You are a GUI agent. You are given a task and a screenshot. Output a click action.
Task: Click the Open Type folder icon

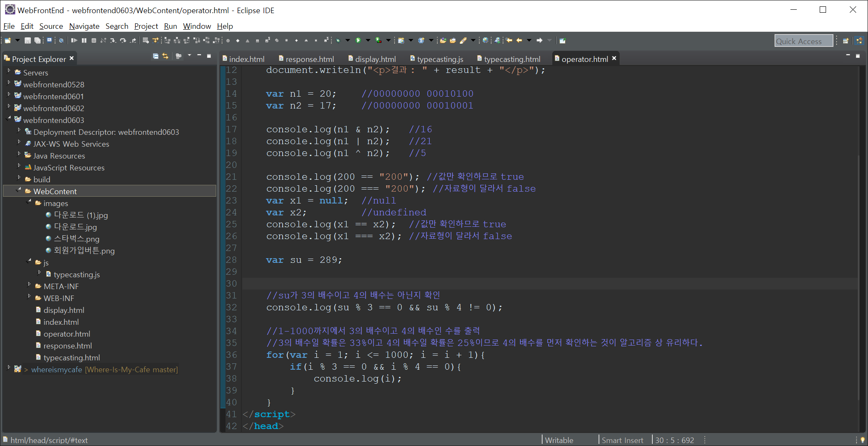(443, 41)
